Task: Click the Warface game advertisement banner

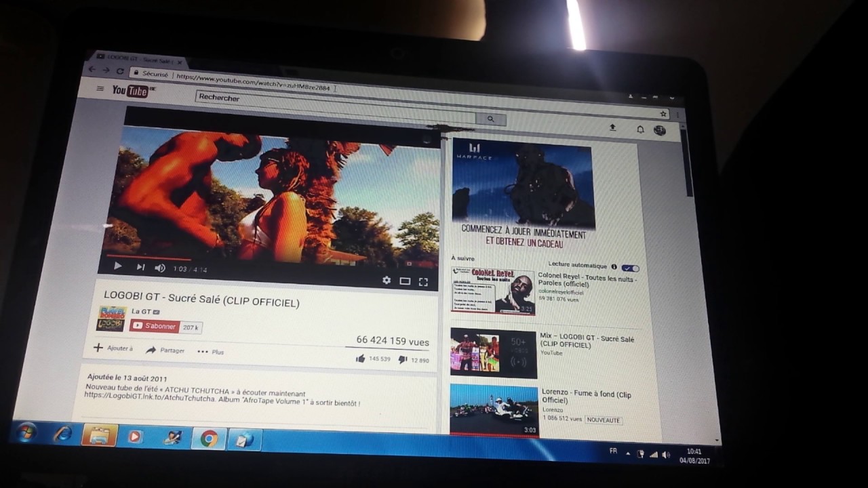Action: point(522,193)
